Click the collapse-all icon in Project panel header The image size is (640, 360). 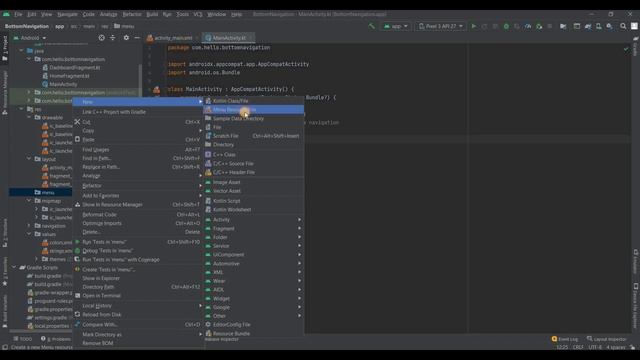click(x=113, y=38)
